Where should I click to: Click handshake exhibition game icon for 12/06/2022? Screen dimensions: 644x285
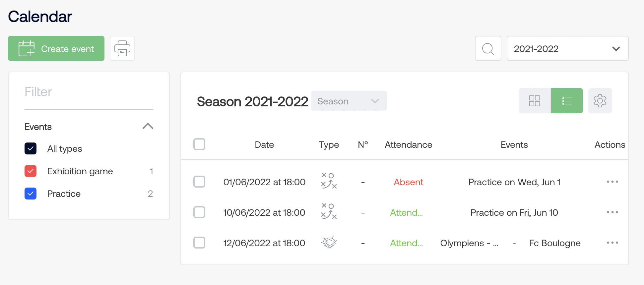point(329,242)
